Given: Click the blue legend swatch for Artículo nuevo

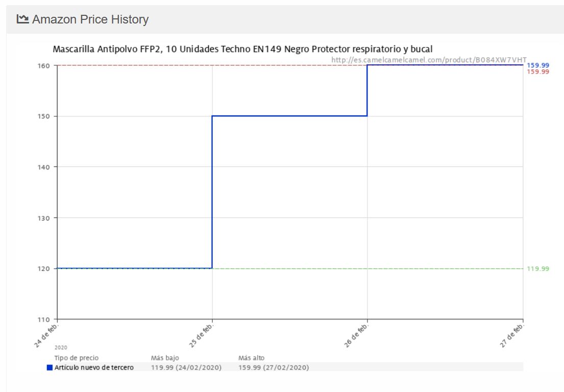Looking at the screenshot, I should click(50, 367).
